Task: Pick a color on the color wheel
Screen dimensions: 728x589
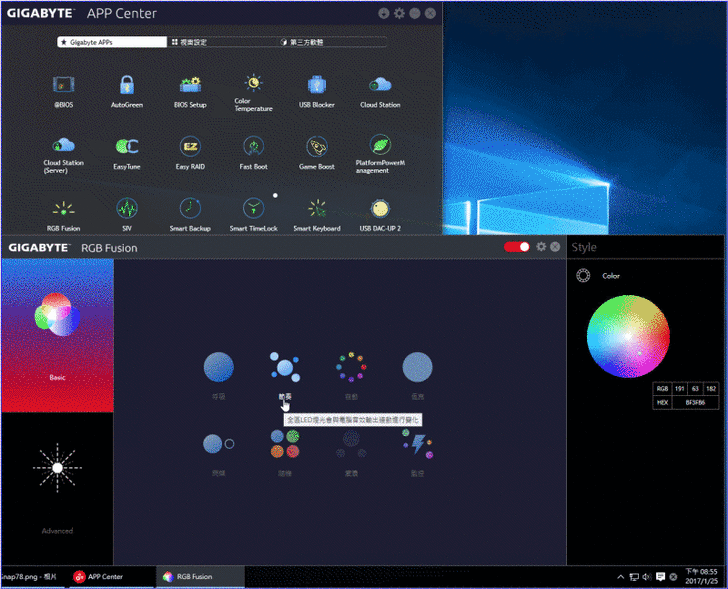Action: pos(625,336)
